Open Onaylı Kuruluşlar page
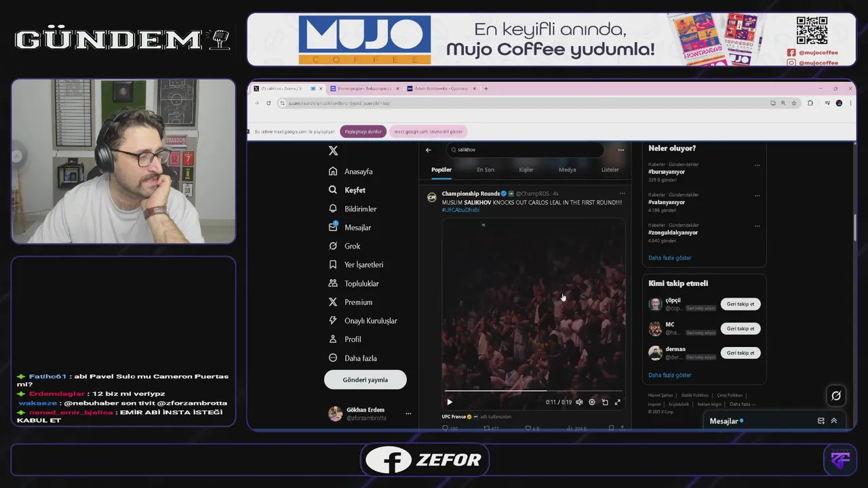The height and width of the screenshot is (488, 868). tap(362, 321)
